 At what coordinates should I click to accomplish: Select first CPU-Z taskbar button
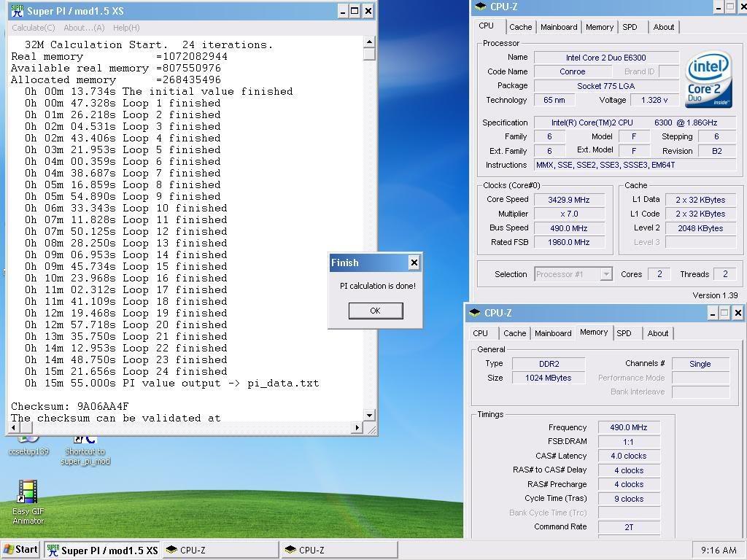[x=220, y=550]
